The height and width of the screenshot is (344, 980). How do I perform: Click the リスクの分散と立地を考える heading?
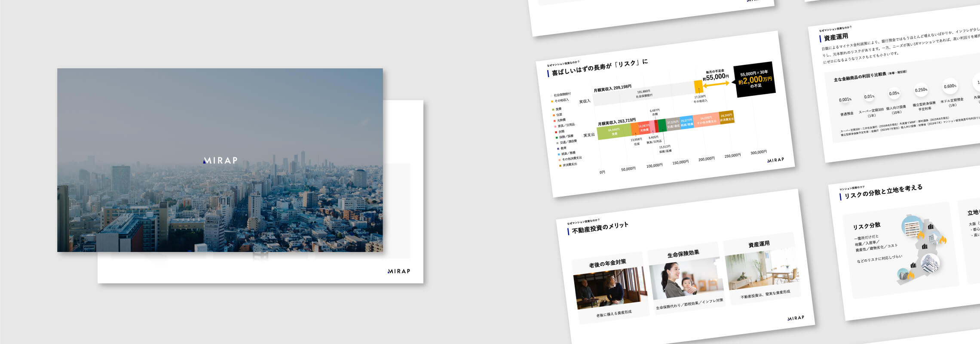[883, 191]
